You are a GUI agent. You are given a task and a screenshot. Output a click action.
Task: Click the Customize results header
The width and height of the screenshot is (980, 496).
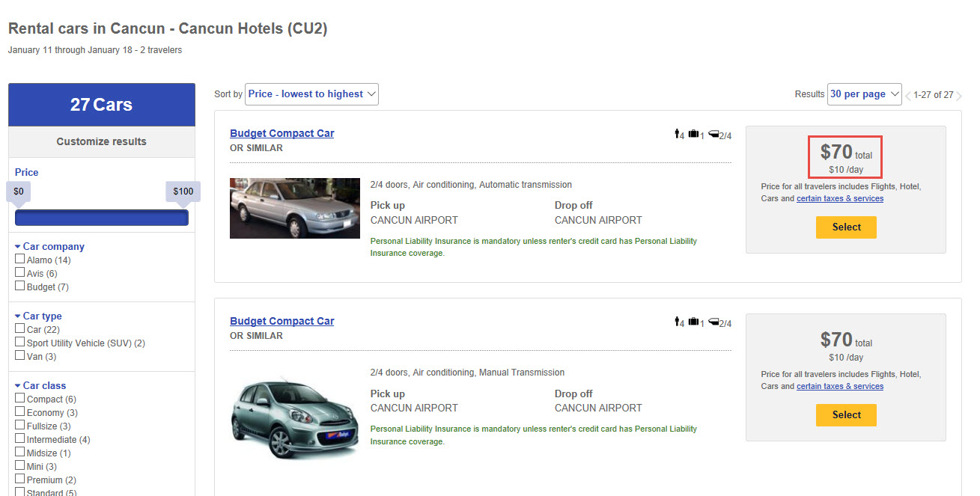point(102,141)
